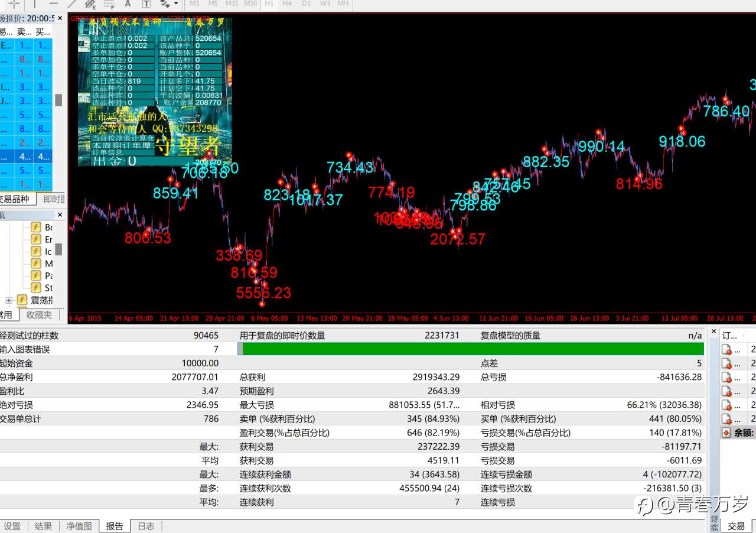The image size is (756, 533).
Task: Open the 净值图 tab in tester
Action: click(x=79, y=526)
